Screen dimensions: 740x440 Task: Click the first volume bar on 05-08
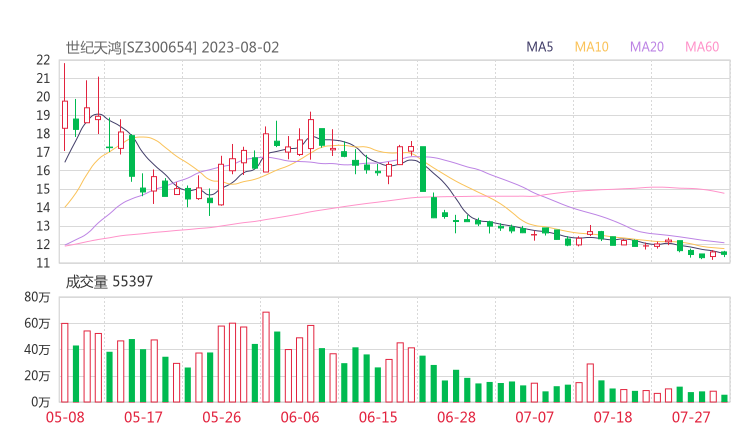[65, 363]
